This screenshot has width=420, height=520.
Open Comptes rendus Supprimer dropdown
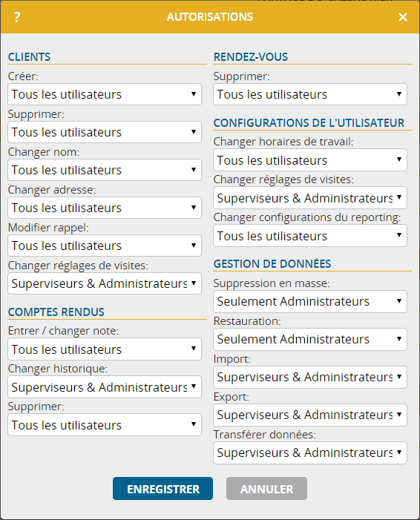105,424
